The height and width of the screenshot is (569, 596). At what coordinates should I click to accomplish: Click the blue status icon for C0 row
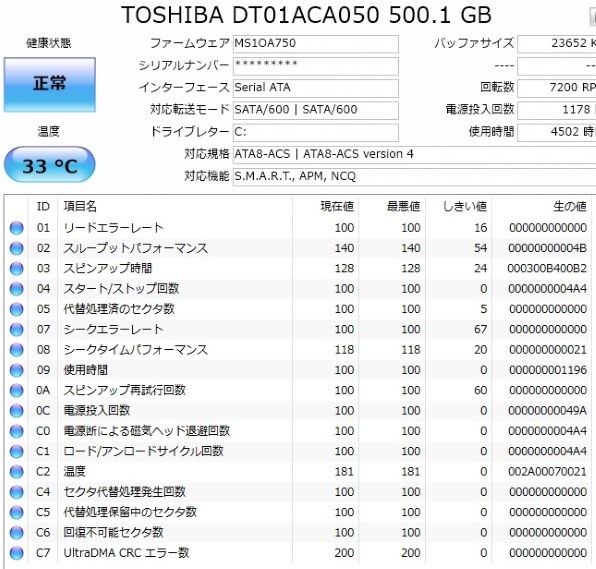[x=16, y=431]
